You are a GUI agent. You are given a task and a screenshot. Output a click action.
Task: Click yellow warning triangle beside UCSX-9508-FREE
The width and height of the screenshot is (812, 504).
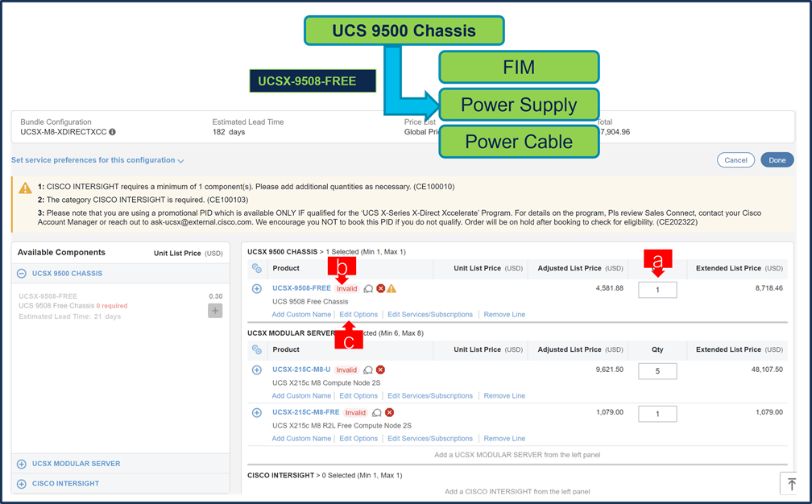(391, 288)
